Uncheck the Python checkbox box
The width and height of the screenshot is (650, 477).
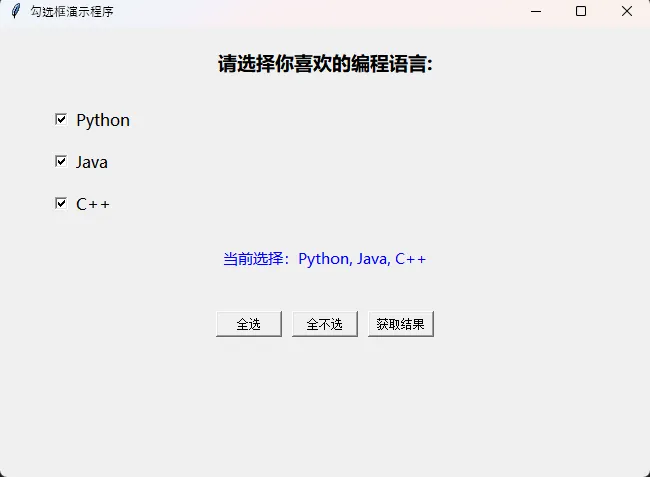[x=61, y=120]
